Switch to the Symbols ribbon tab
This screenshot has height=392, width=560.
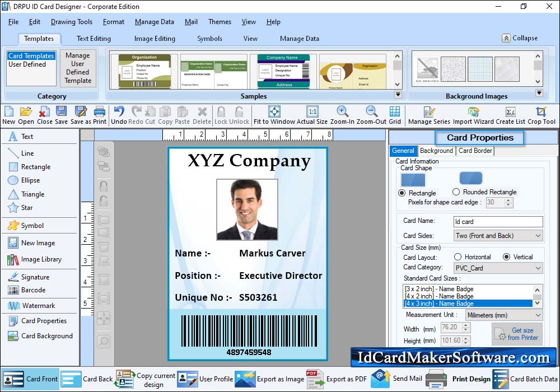pyautogui.click(x=209, y=39)
